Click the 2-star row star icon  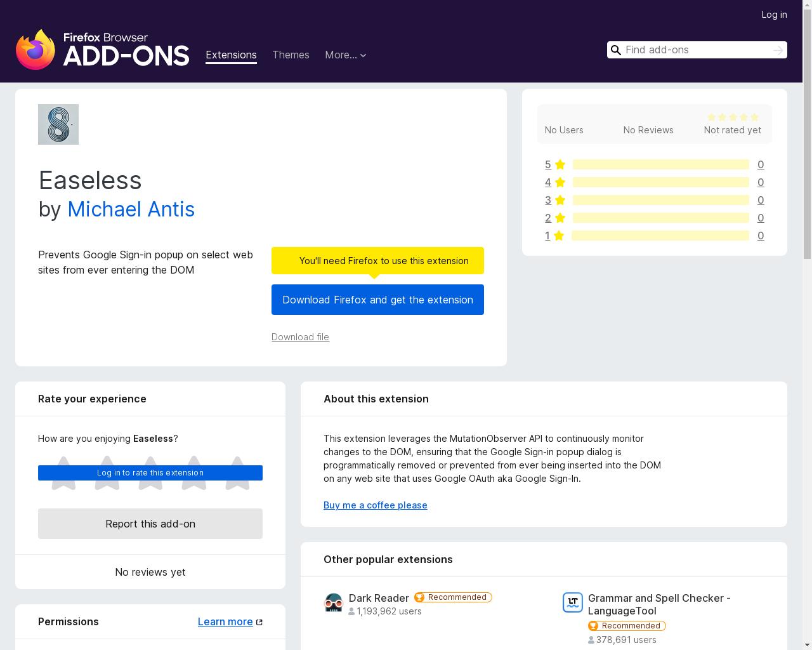click(560, 218)
